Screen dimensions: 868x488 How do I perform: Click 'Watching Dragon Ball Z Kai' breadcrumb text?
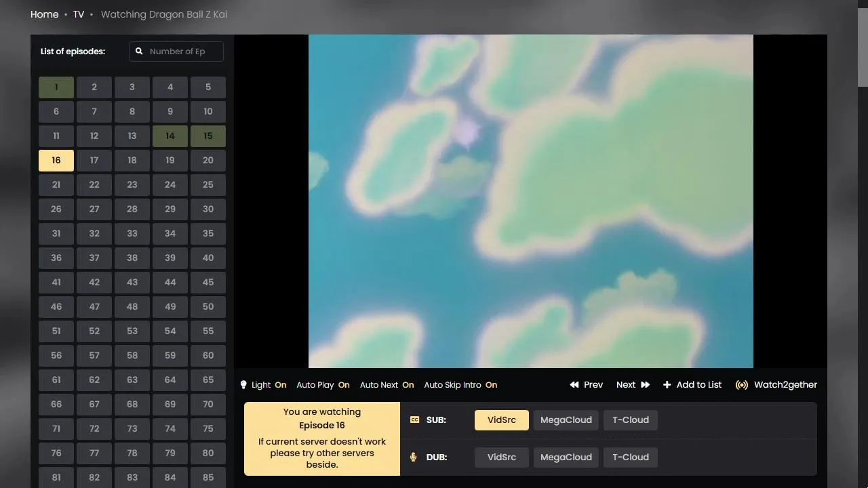click(x=164, y=14)
